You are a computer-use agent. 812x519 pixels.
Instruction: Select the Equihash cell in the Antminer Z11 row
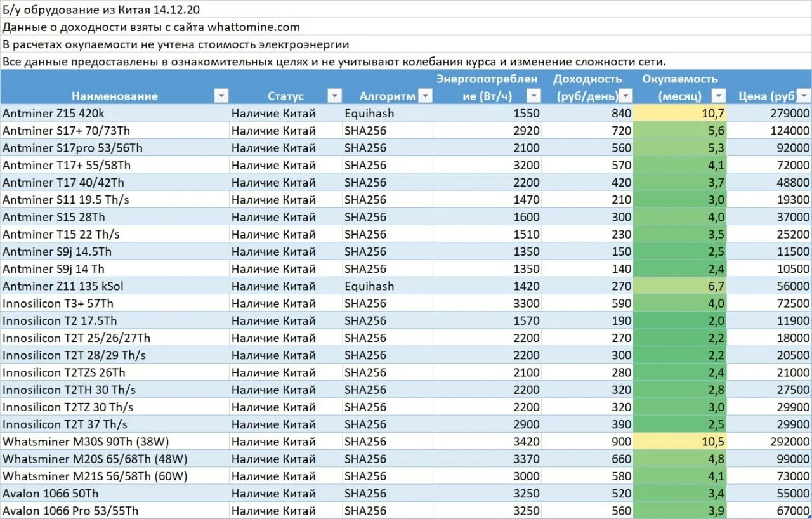pos(388,286)
